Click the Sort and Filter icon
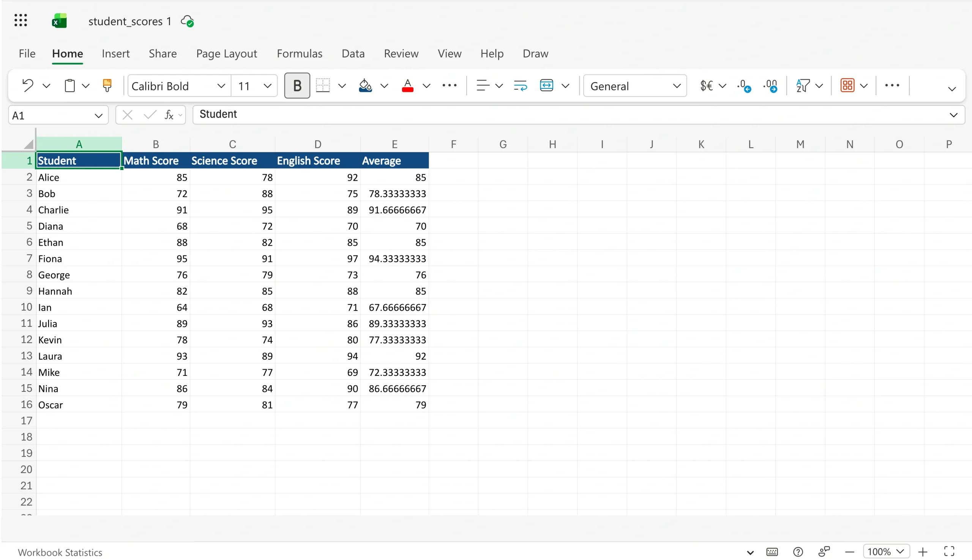972x560 pixels. pyautogui.click(x=803, y=85)
